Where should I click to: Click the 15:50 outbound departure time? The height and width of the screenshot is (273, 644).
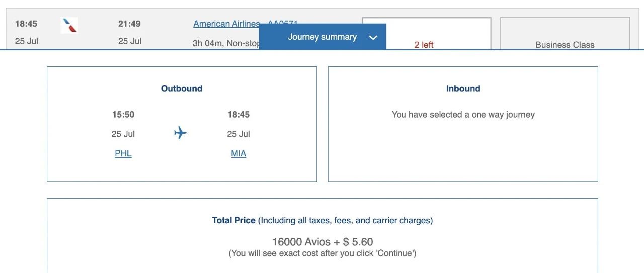123,115
